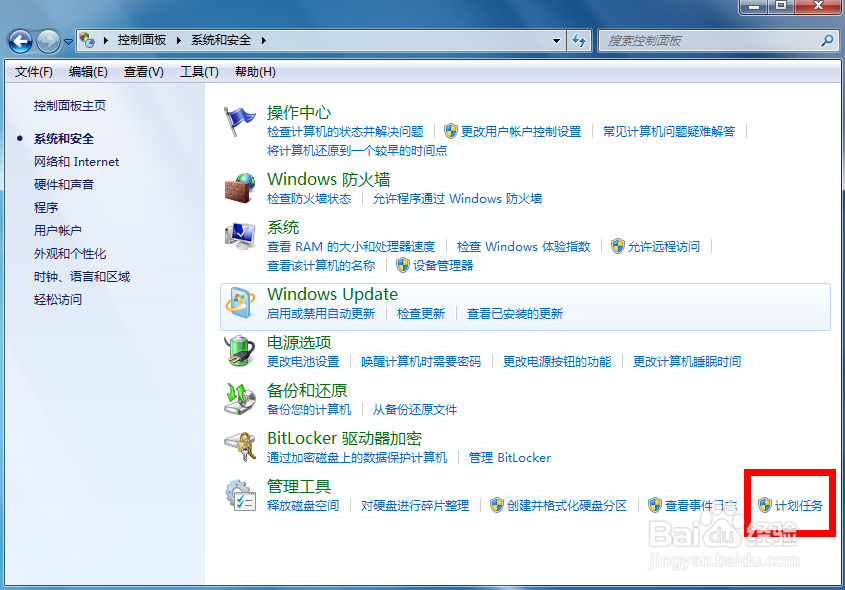Open the 电源选项 heading link

[299, 342]
